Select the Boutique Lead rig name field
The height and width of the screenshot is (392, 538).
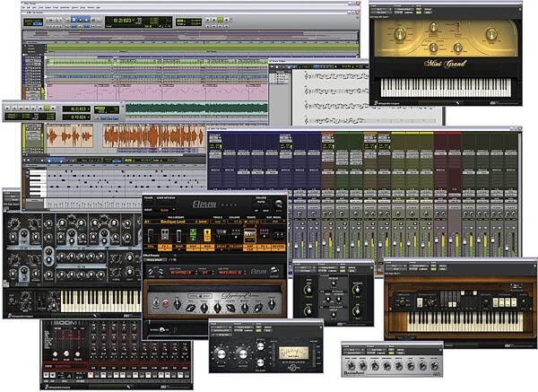click(172, 222)
